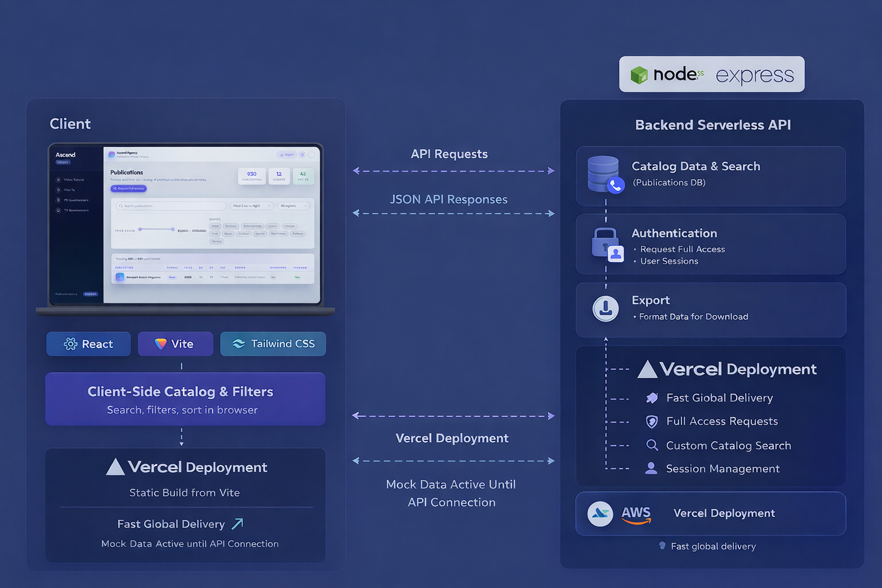Open Video Tutorial in the Ascend sidebar
The width and height of the screenshot is (882, 588).
(73, 180)
